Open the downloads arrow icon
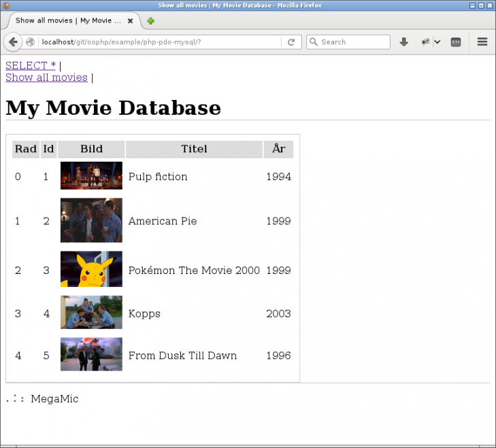 403,41
